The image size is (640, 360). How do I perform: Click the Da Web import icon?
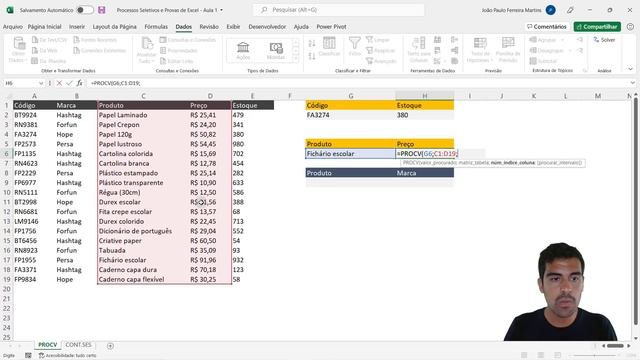pyautogui.click(x=35, y=51)
